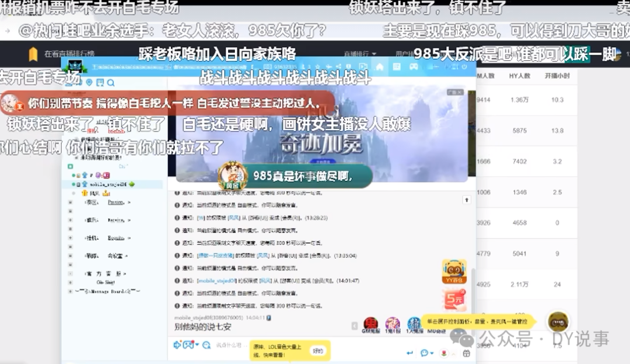Click the 2.11万 cell in ranking table
Image resolution: width=630 pixels, height=364 pixels.
click(x=520, y=285)
